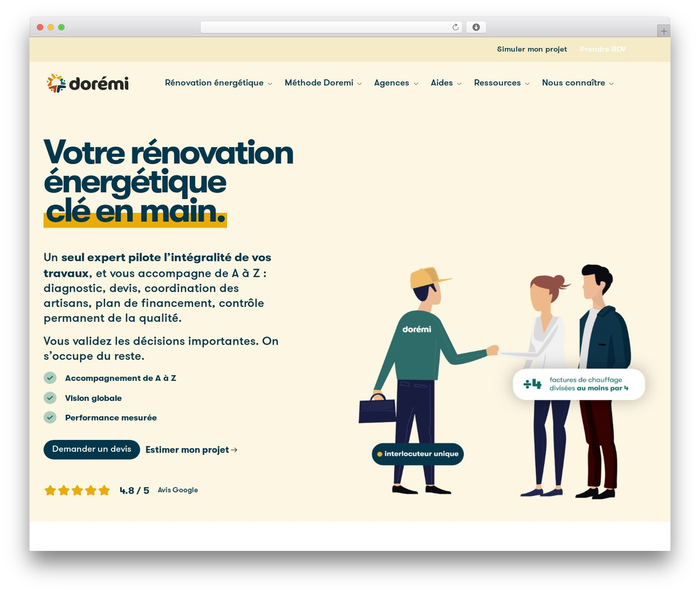Click the green check beside Accompagnement de A à Z
The height and width of the screenshot is (593, 700).
click(x=50, y=377)
